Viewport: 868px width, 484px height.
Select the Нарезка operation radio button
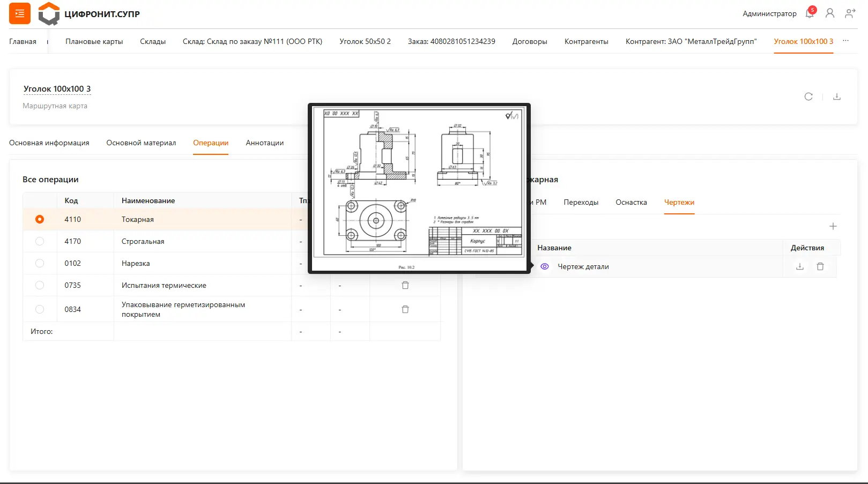(x=40, y=263)
